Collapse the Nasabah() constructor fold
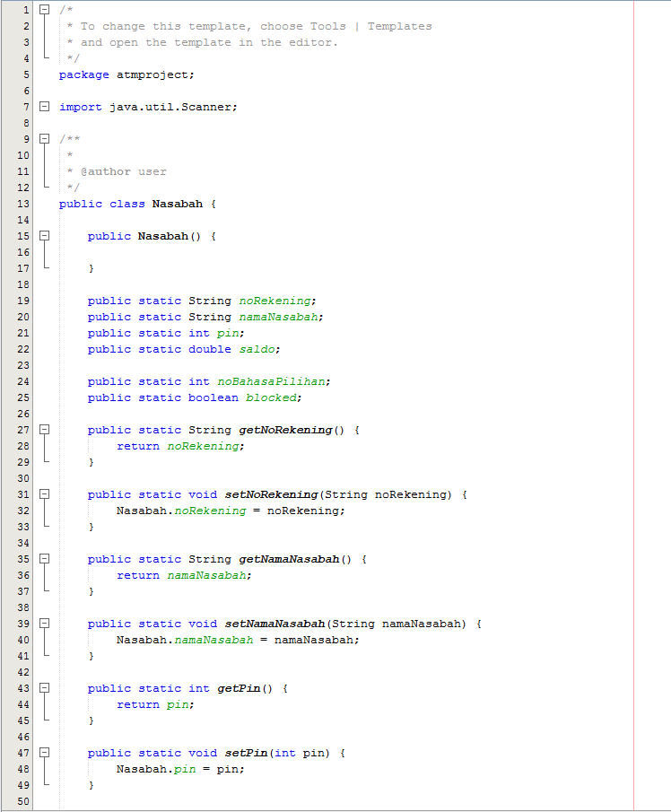 click(45, 236)
